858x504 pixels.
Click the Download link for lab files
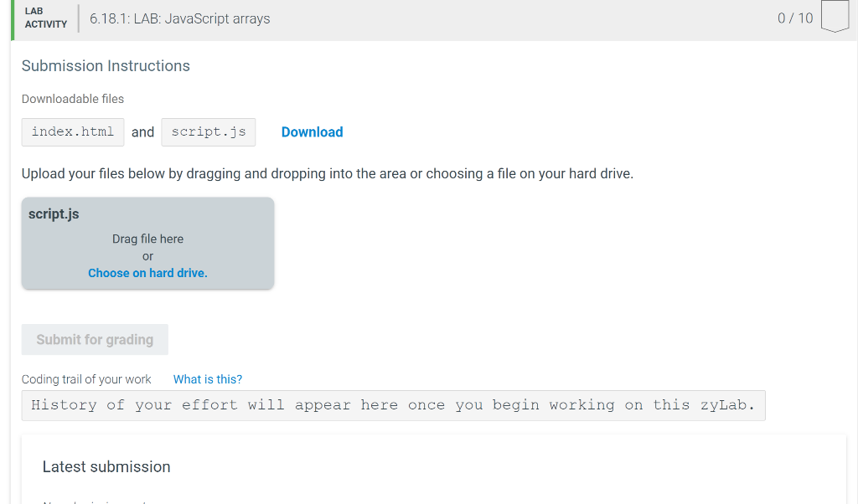(x=312, y=132)
